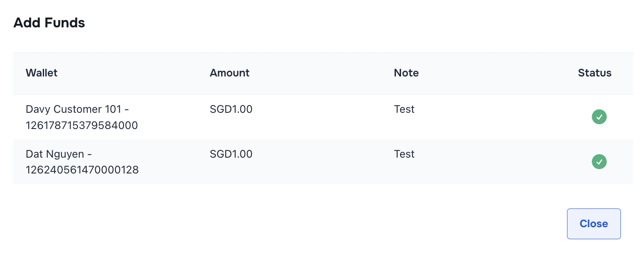Click the Status column header
644x264 pixels.
[x=594, y=73]
